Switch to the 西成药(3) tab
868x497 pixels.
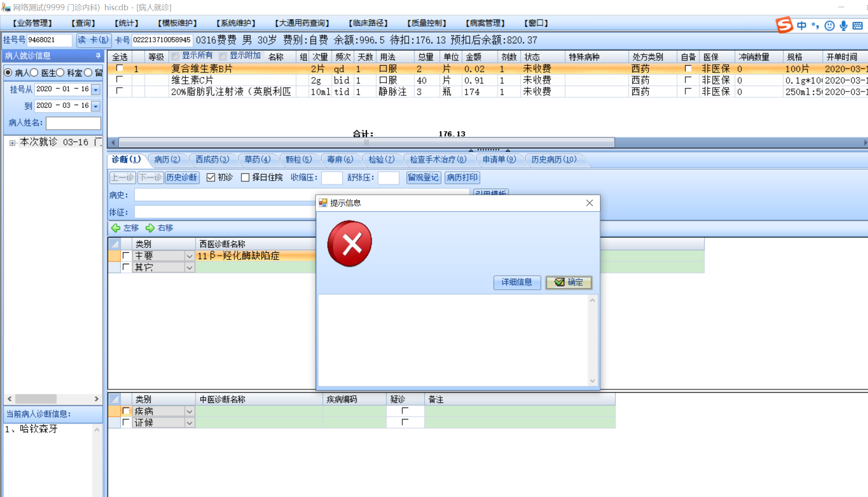(x=212, y=159)
